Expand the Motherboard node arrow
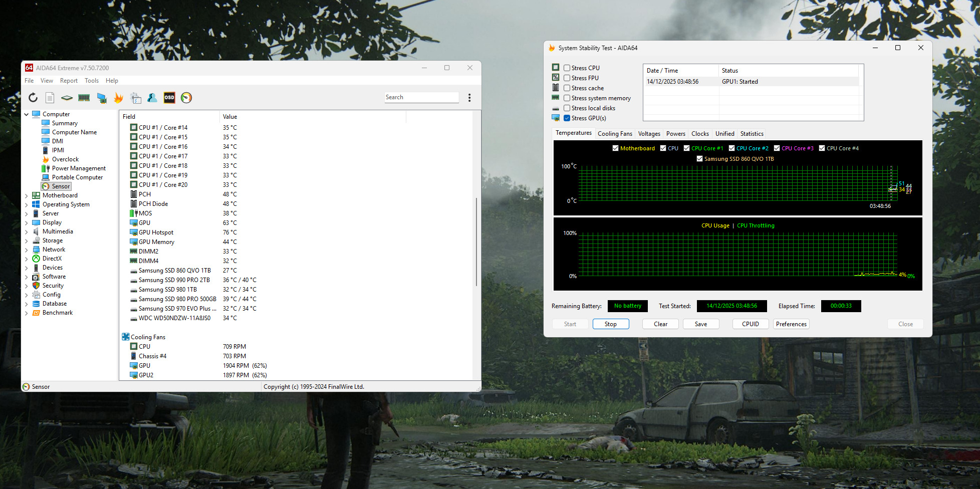The height and width of the screenshot is (489, 980). [27, 195]
